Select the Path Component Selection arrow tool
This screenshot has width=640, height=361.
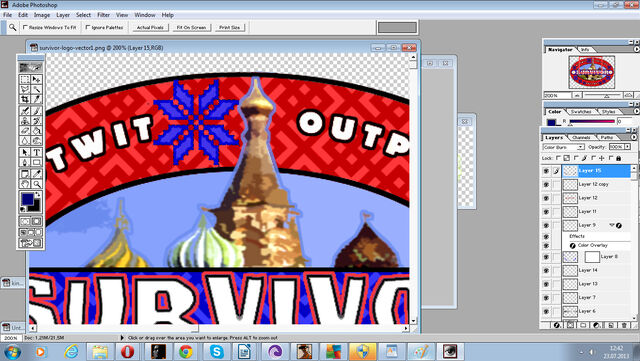coord(25,152)
